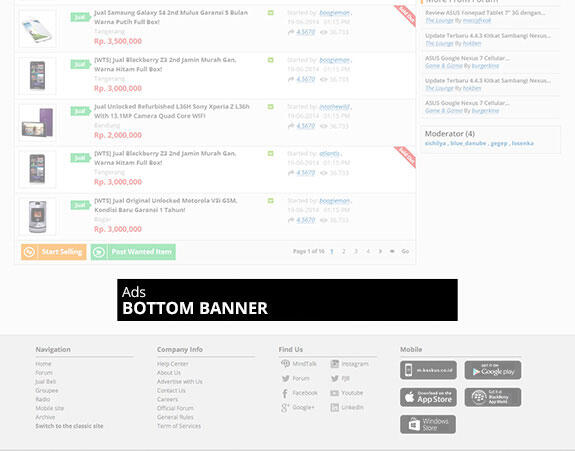
Task: Open Term of Services link
Action: pos(179,426)
